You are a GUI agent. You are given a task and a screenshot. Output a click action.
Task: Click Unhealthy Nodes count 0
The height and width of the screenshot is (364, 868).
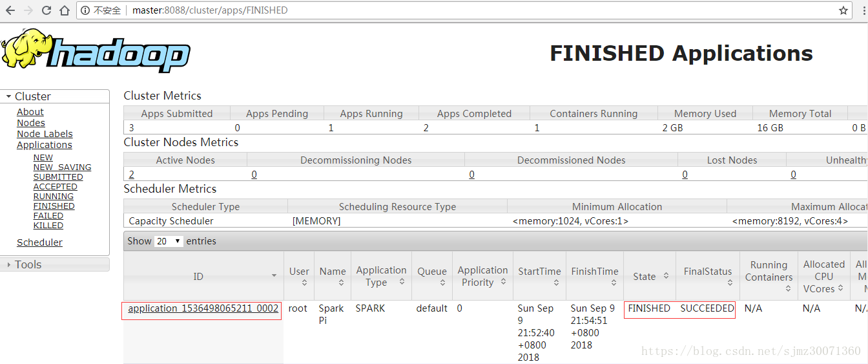coord(793,175)
